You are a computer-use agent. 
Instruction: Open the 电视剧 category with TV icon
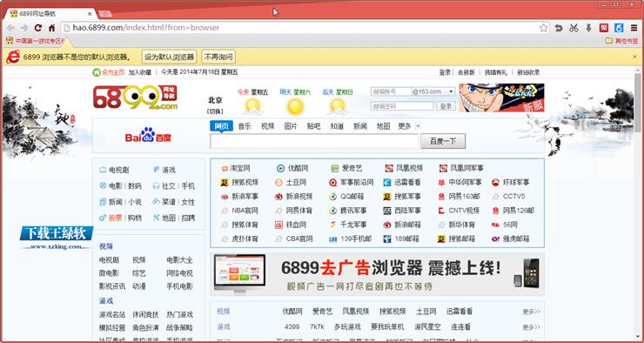(114, 170)
